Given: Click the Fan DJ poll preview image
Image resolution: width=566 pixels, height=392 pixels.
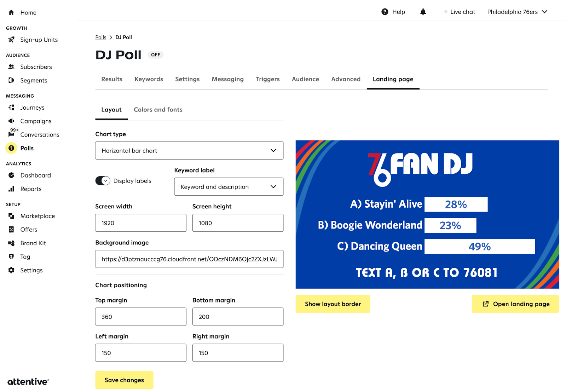Looking at the screenshot, I should point(427,214).
